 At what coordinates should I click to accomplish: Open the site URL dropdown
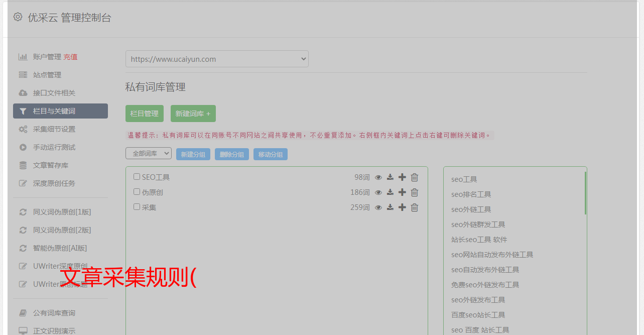[217, 59]
